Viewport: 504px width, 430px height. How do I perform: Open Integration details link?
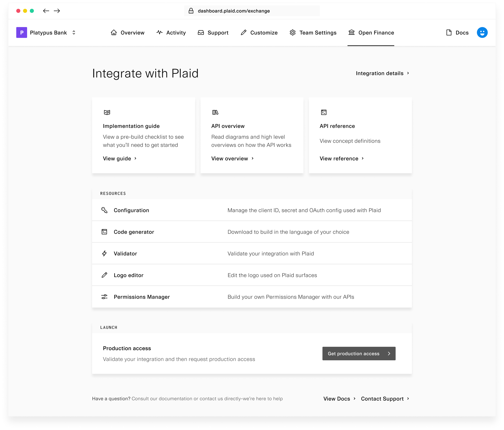pyautogui.click(x=382, y=73)
